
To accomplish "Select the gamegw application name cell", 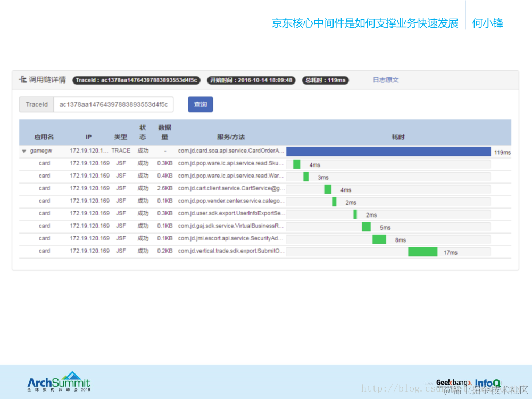I will point(41,151).
